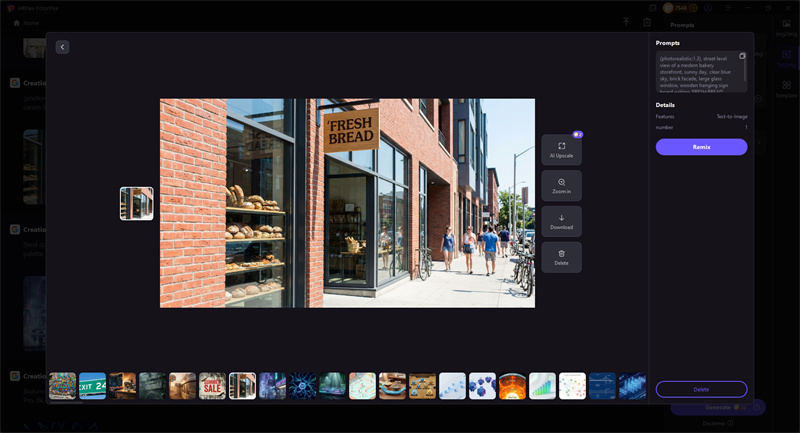This screenshot has height=433, width=800.
Task: Click the Remix button
Action: 702,147
